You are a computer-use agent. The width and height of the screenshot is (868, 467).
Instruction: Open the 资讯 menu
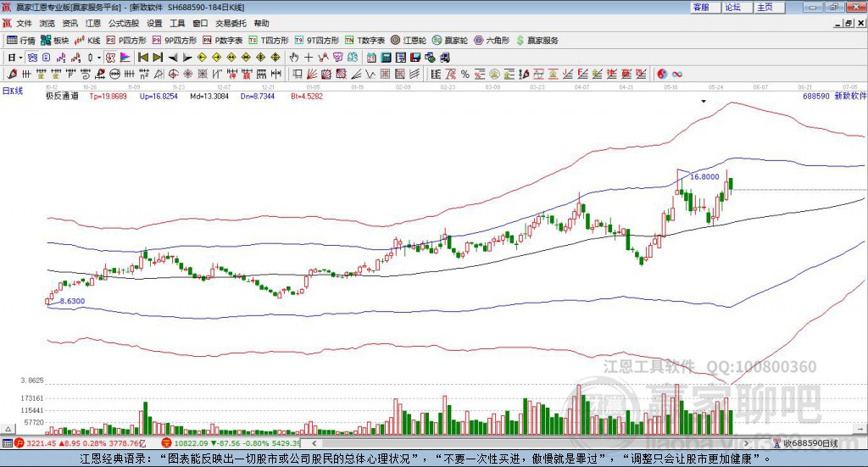[x=70, y=23]
